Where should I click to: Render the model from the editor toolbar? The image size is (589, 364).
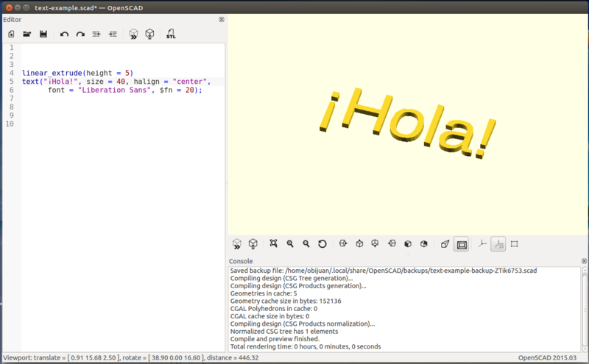(x=149, y=34)
